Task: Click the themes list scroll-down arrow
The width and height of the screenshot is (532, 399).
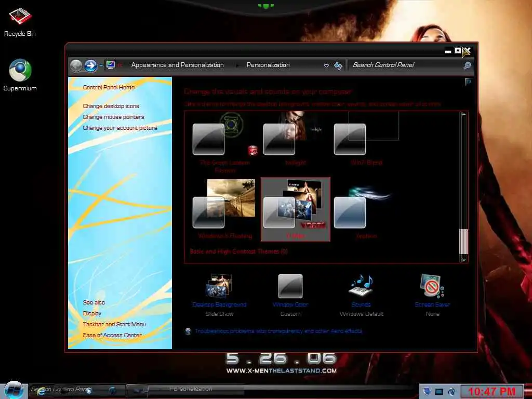Action: pyautogui.click(x=463, y=259)
